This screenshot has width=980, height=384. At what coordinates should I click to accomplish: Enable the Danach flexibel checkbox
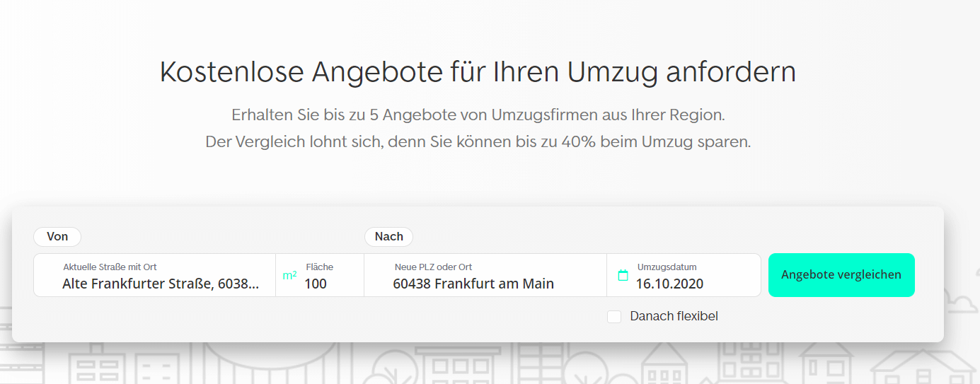614,317
